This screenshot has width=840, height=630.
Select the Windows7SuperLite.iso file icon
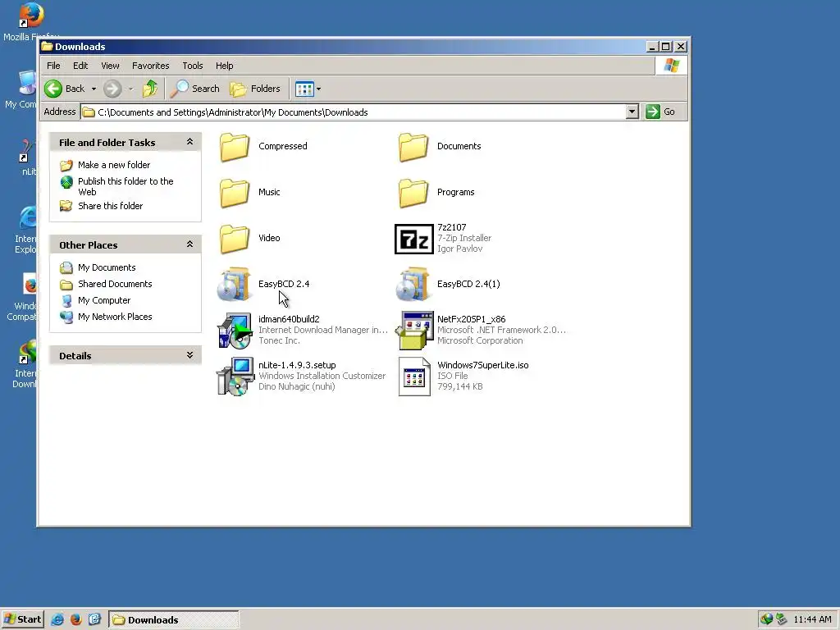pyautogui.click(x=414, y=377)
